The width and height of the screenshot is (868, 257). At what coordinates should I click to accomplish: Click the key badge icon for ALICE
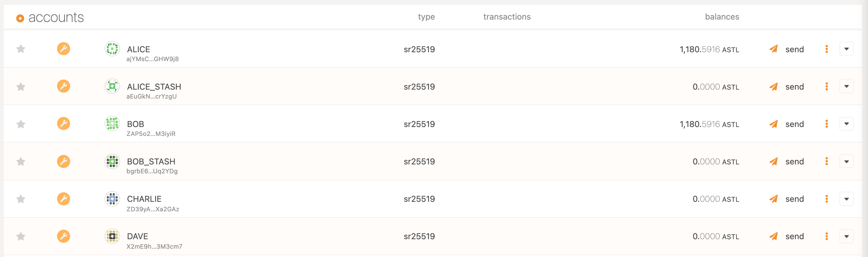pyautogui.click(x=63, y=49)
